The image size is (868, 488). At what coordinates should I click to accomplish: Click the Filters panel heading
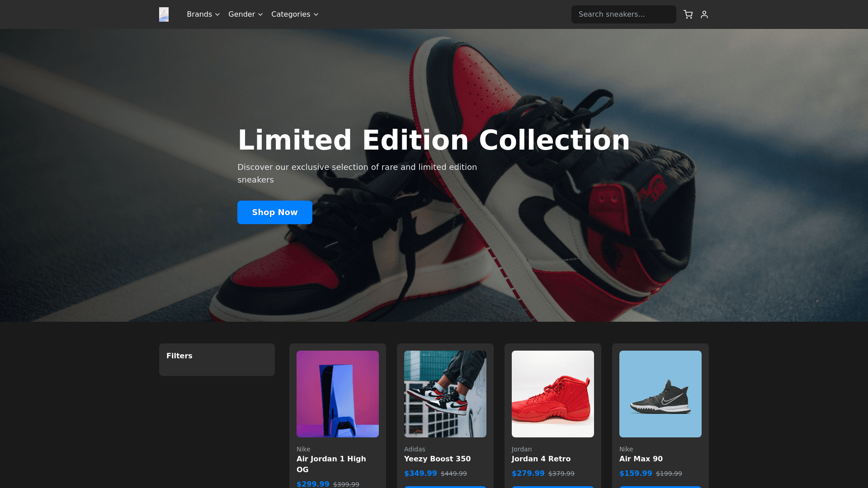pyautogui.click(x=179, y=356)
